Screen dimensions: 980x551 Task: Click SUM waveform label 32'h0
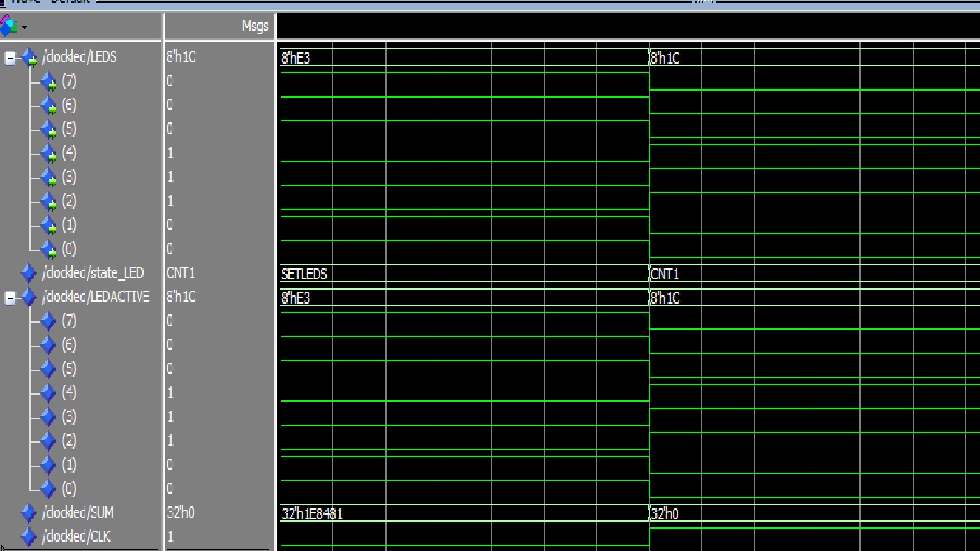(665, 514)
